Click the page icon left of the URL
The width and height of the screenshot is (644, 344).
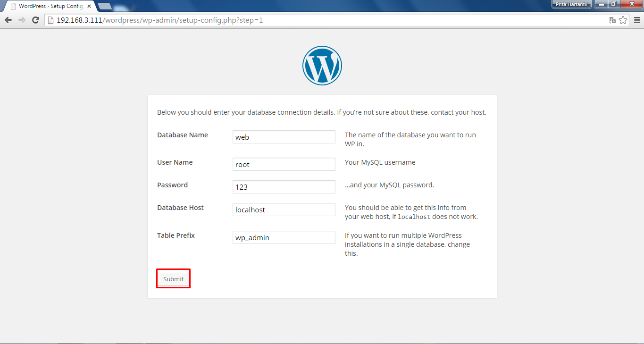click(x=50, y=20)
